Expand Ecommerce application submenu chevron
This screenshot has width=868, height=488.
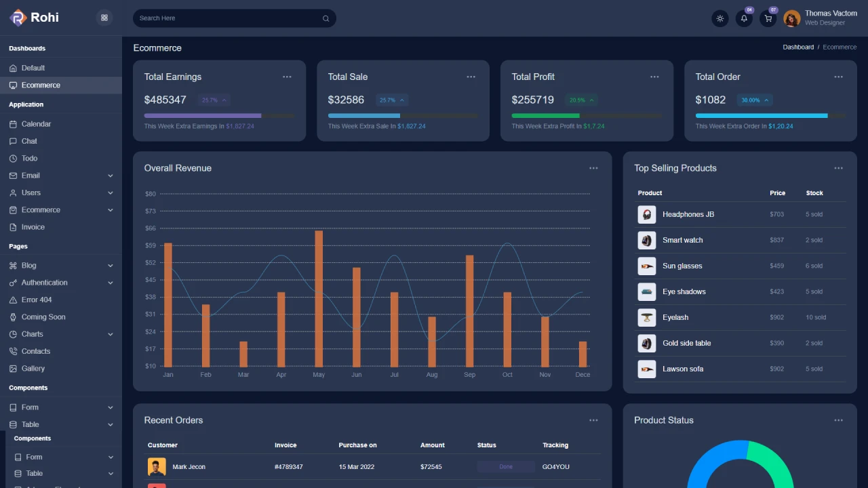[111, 210]
